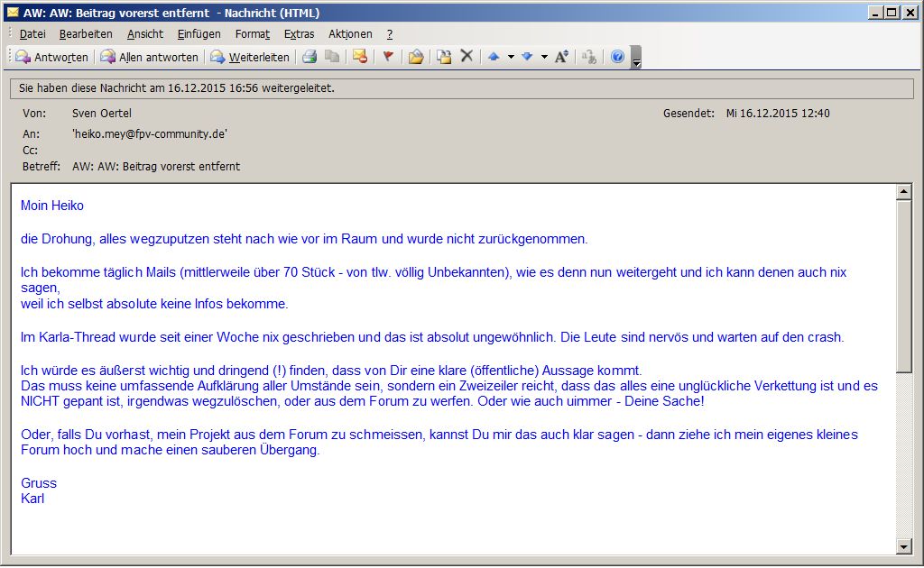Click the Antworten reply button

click(51, 57)
